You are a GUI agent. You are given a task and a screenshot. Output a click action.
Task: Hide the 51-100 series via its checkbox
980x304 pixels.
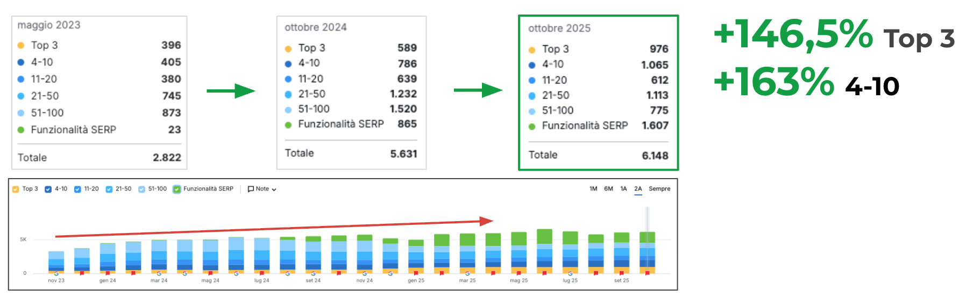[141, 189]
